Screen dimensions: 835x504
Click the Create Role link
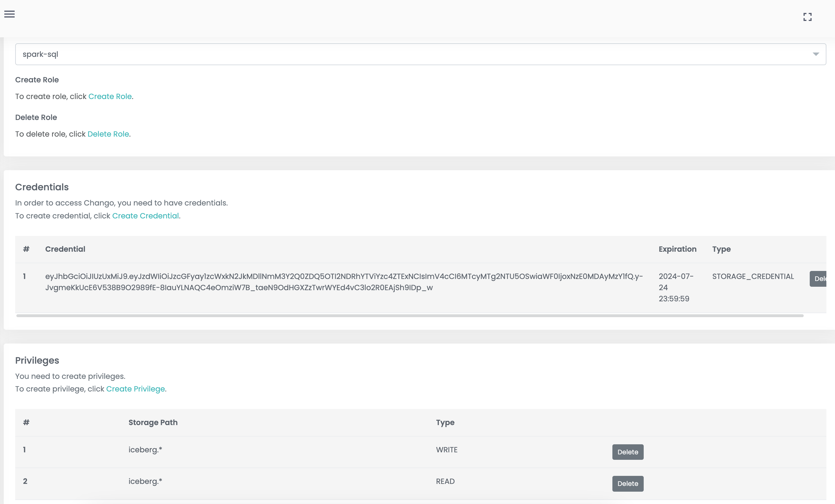pyautogui.click(x=110, y=96)
